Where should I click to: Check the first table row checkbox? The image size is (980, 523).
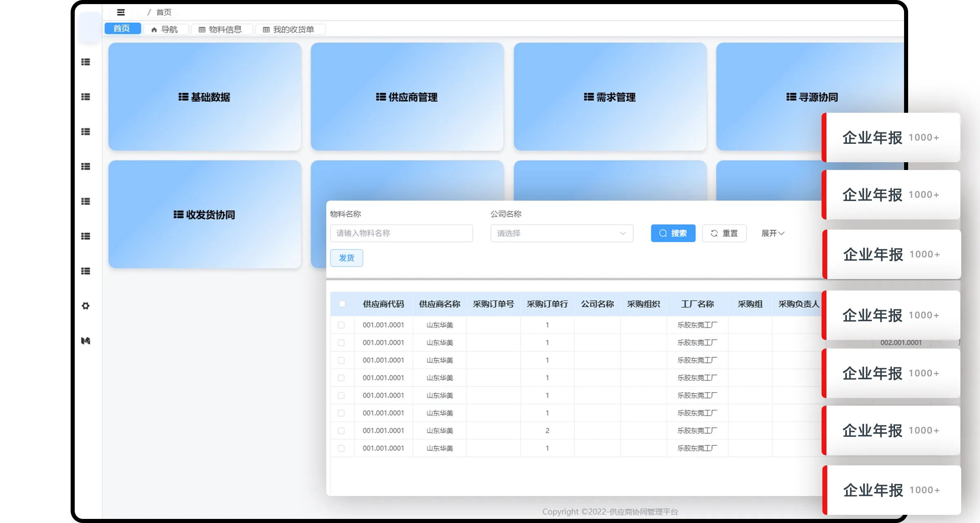pos(341,325)
